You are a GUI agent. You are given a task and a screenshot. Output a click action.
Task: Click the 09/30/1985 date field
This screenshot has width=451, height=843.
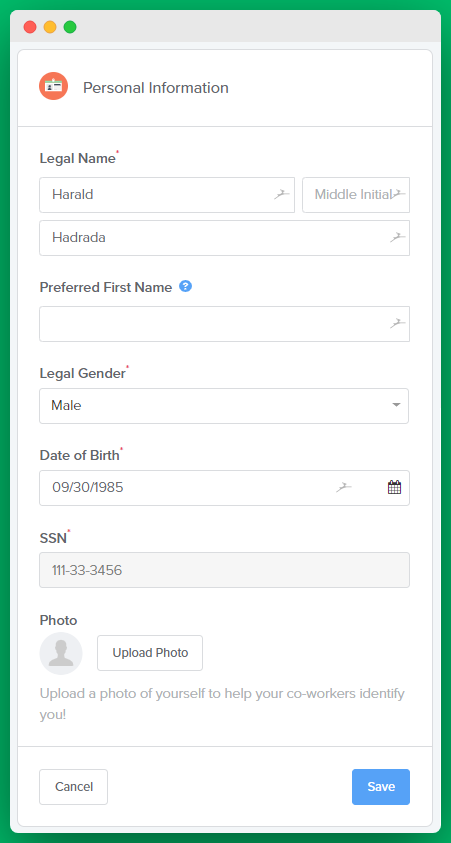pyautogui.click(x=224, y=488)
